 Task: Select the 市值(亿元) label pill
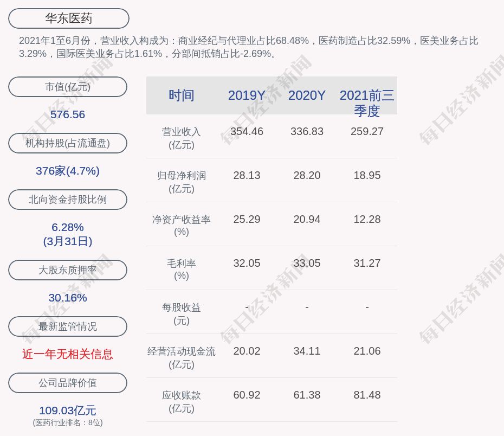tap(68, 87)
